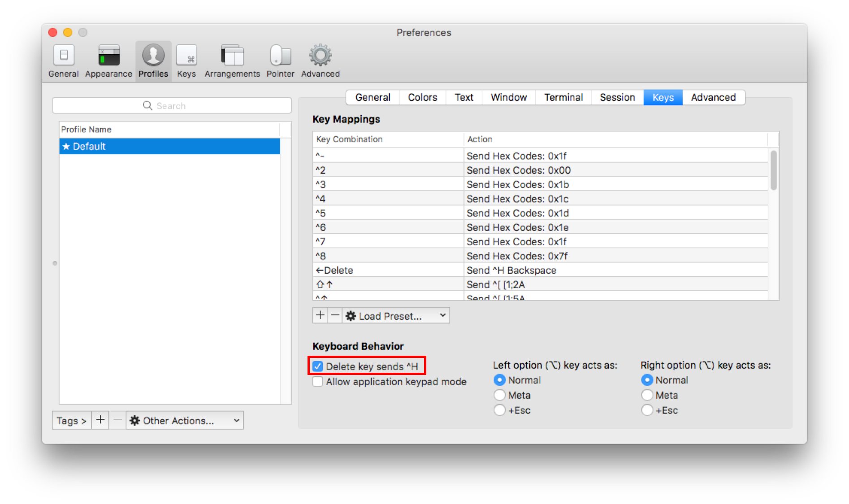Open the Advanced preferences icon
Screen dimensions: 849x504
[x=320, y=60]
